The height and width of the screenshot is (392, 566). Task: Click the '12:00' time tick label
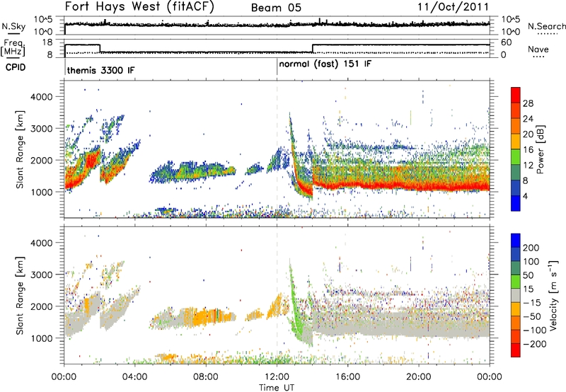277,377
